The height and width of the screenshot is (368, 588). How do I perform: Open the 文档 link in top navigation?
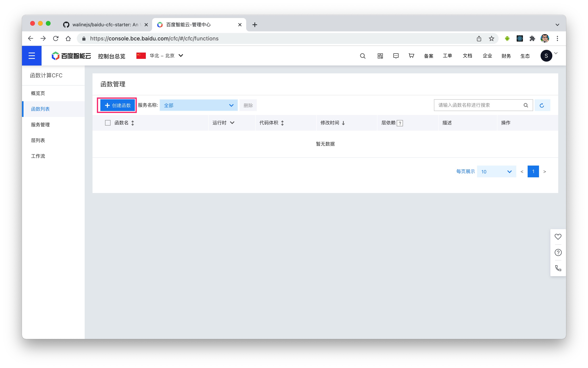[x=467, y=56]
